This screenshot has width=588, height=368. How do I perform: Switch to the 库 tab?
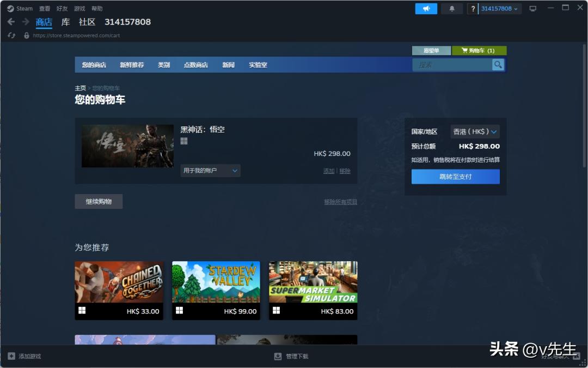[x=66, y=22]
